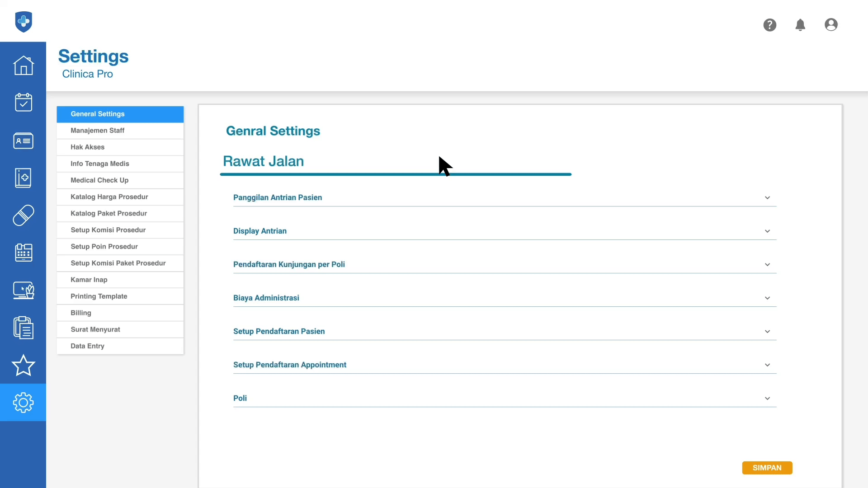Click the documents clipboard sidebar icon

click(23, 328)
